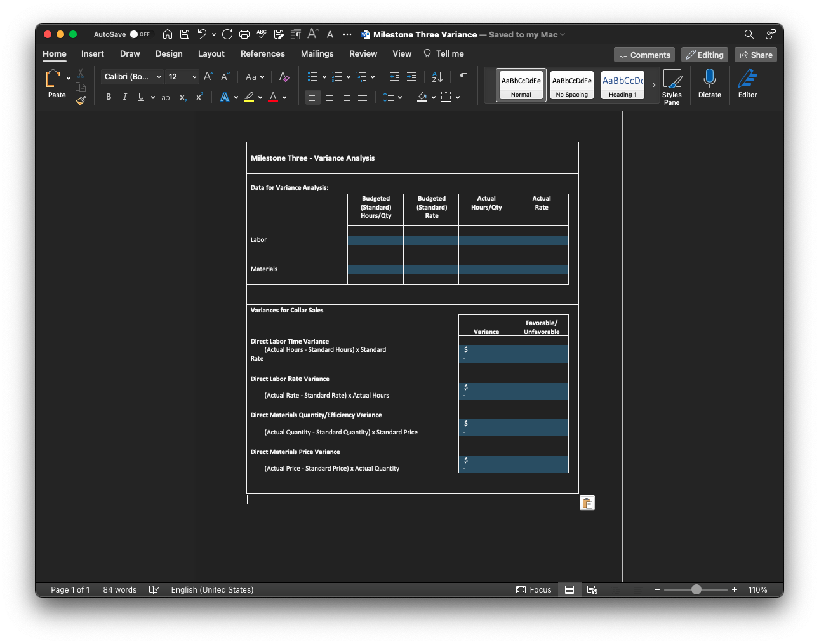Click the Justify text icon

click(363, 97)
